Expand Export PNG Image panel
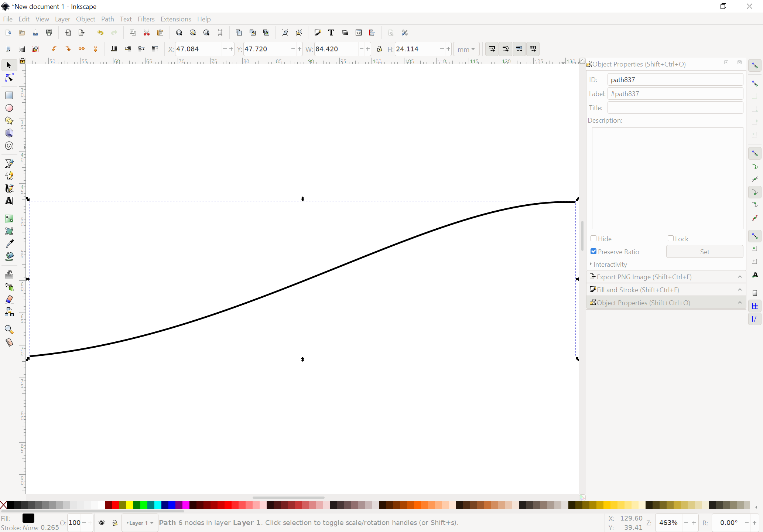This screenshot has width=763, height=532. click(x=666, y=277)
